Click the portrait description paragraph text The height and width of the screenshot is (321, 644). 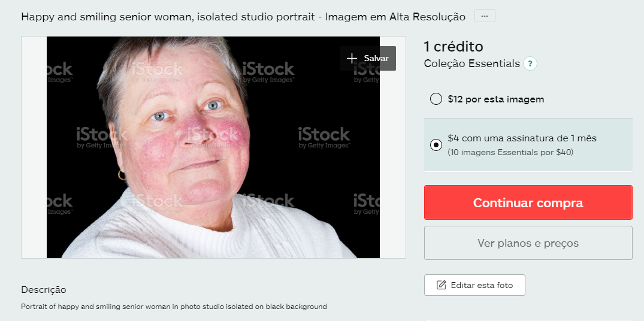[174, 307]
